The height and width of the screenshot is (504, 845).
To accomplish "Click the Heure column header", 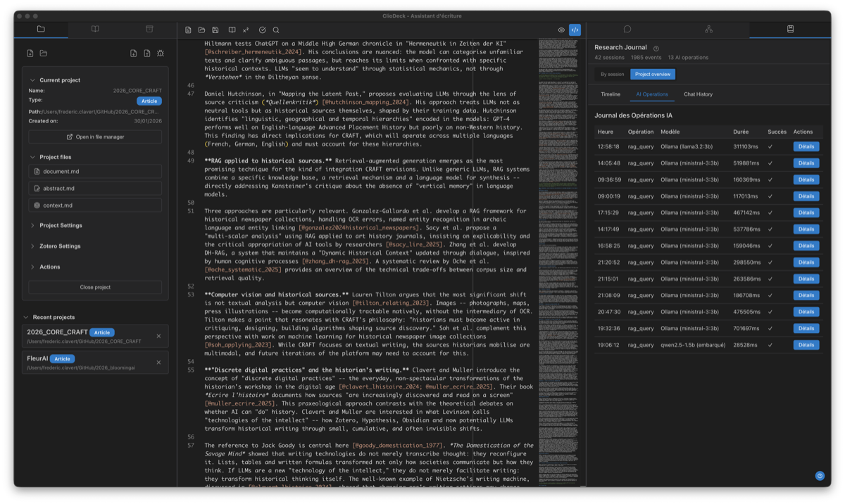I will tap(606, 132).
